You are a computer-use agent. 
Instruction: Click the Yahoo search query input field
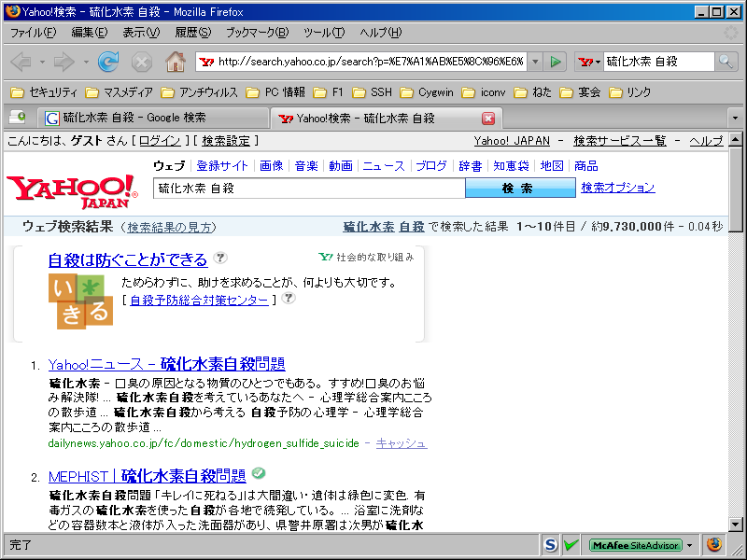click(309, 189)
